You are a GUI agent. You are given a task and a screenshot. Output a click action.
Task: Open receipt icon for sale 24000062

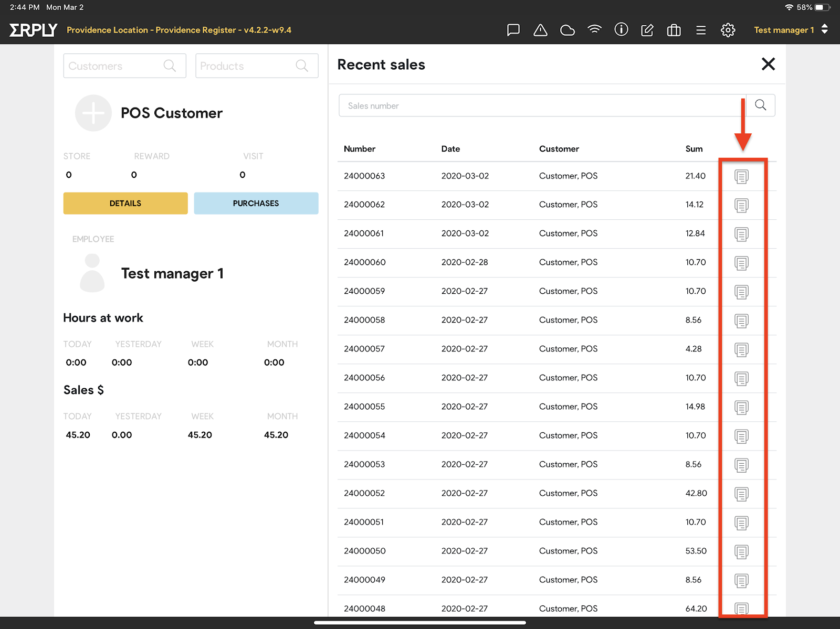click(x=741, y=206)
